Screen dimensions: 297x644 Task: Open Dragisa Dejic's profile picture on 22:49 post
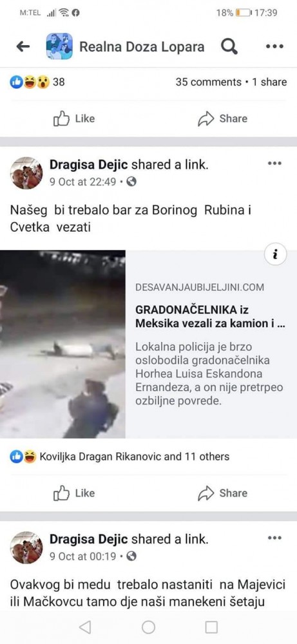26,173
